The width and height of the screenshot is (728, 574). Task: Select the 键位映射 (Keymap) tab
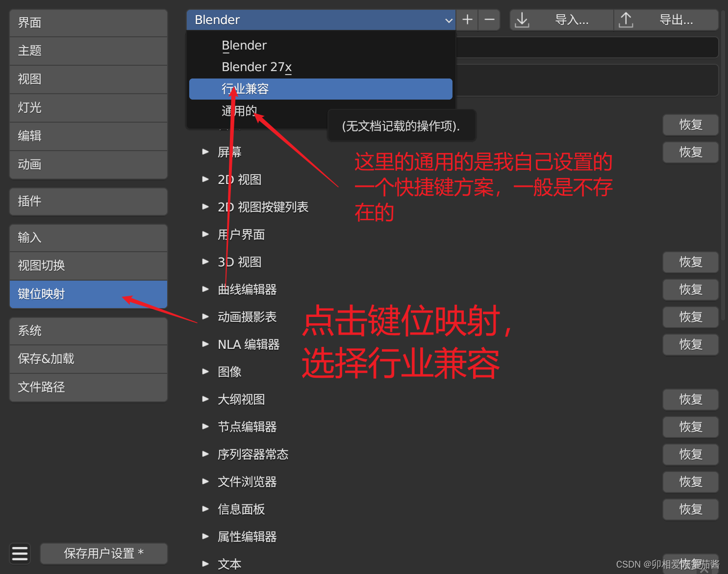(x=89, y=294)
